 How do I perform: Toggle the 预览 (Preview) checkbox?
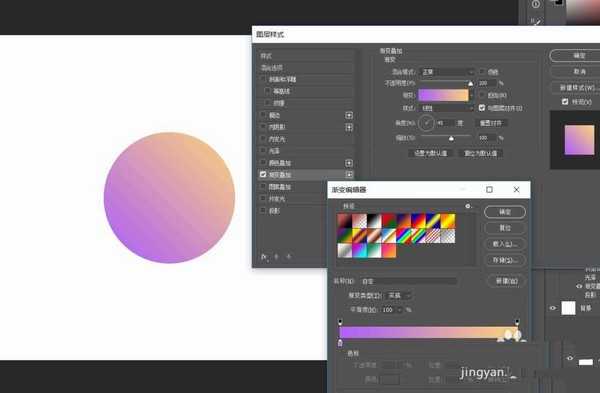pyautogui.click(x=565, y=101)
